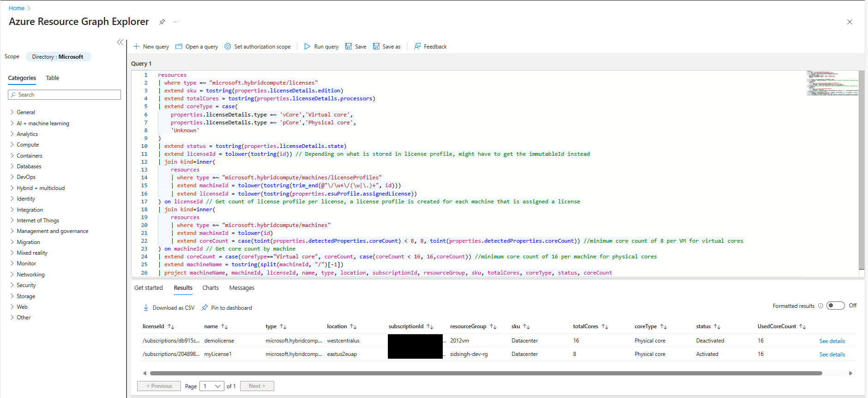This screenshot has height=398, width=868.
Task: Sort results by type column
Action: [x=283, y=326]
